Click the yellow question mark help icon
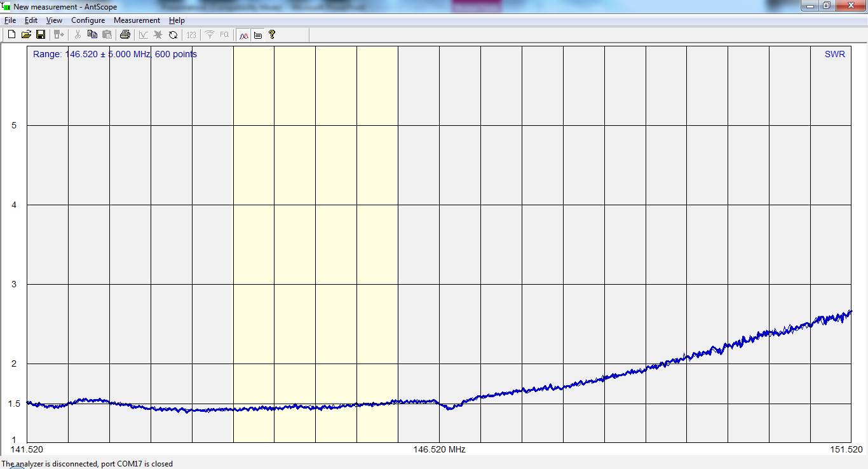Image resolution: width=868 pixels, height=469 pixels. click(272, 35)
